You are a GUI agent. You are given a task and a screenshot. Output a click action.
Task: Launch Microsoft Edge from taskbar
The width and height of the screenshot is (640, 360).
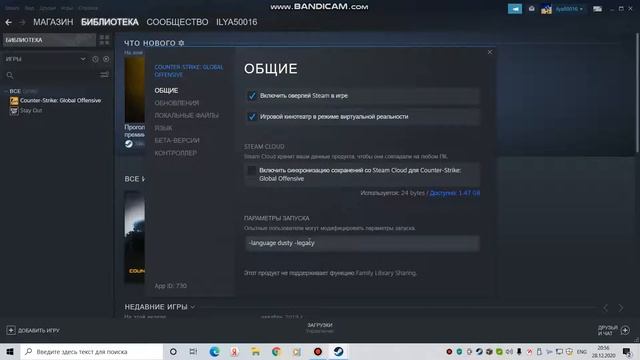point(214,351)
